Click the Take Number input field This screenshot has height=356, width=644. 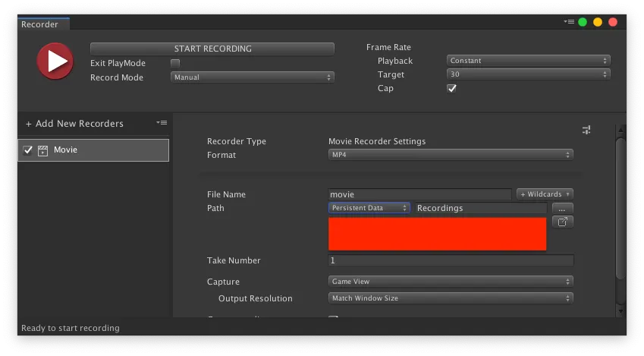(x=451, y=260)
